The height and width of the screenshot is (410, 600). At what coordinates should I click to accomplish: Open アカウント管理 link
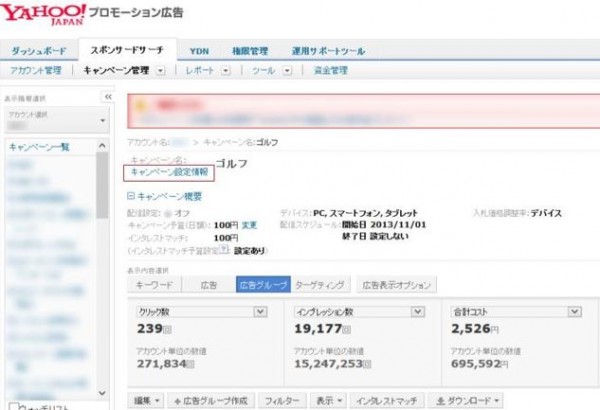pos(36,71)
